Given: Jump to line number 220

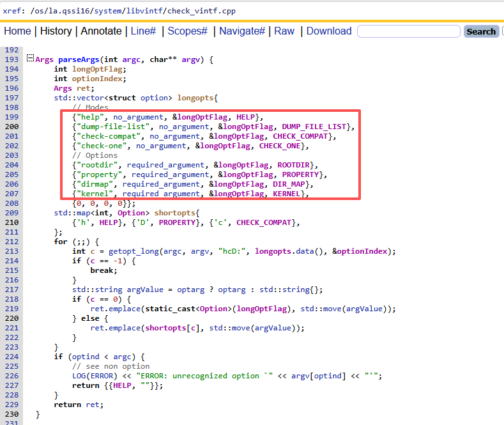Looking at the screenshot, I should [x=11, y=318].
